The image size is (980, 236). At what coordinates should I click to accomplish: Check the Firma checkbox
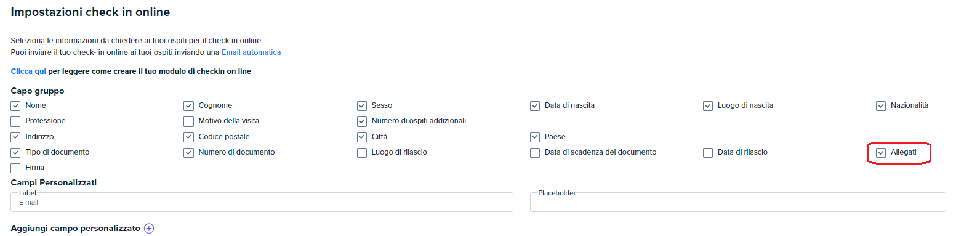click(x=15, y=168)
